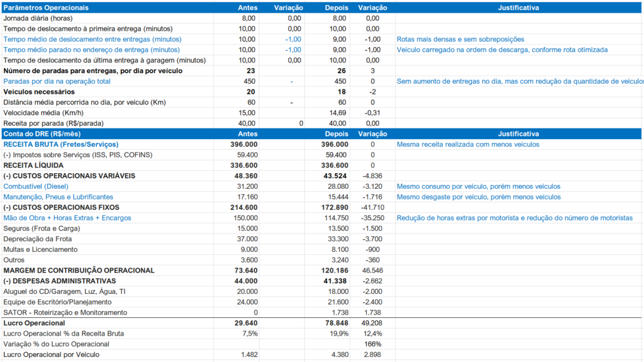Image resolution: width=644 pixels, height=362 pixels.
Task: Select 'Mão de Obra + Horas Extras + Encargos'
Action: click(67, 218)
